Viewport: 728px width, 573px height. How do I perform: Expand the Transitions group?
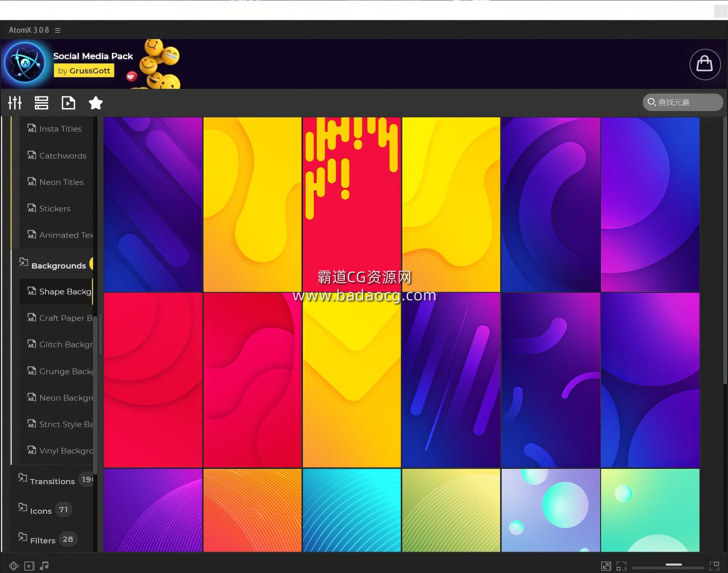point(52,480)
